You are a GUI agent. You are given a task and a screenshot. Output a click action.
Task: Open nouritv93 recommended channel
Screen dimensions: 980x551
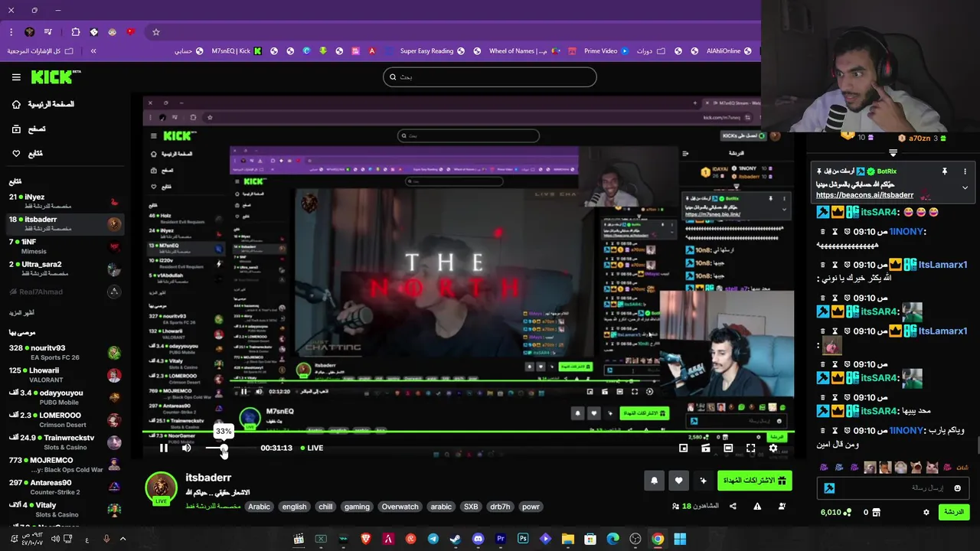pos(64,352)
